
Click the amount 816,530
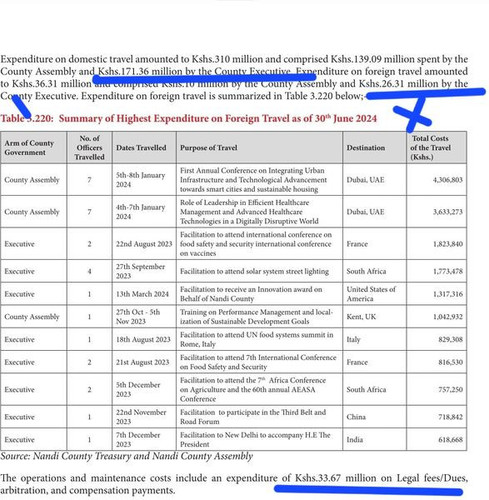click(x=450, y=362)
